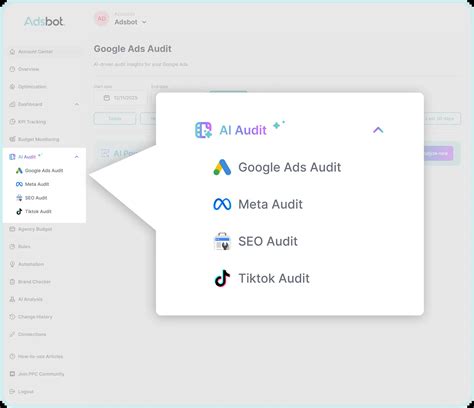Click the purple Analyze now button
This screenshot has height=408, width=474.
click(x=438, y=153)
